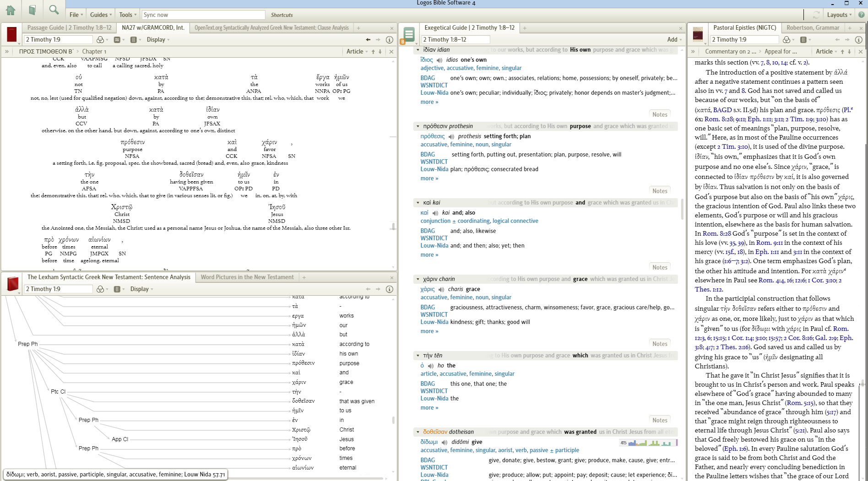Open visual filters icon in NA27 panel
The image size is (868, 481).
click(100, 40)
